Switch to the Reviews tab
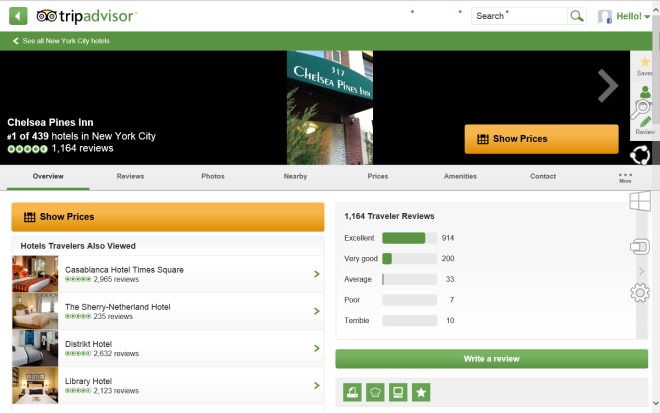660x413 pixels. pos(130,176)
